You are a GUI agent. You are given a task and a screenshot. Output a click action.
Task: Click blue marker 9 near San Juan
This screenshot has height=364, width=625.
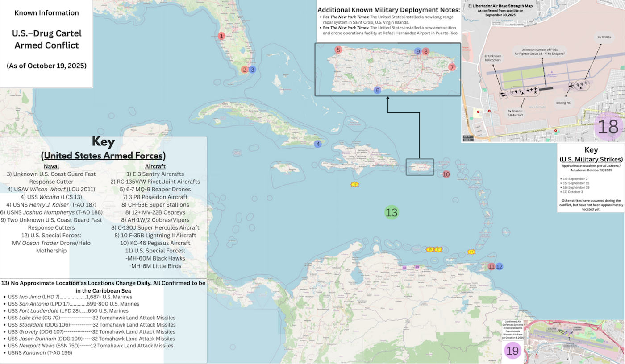point(418,52)
